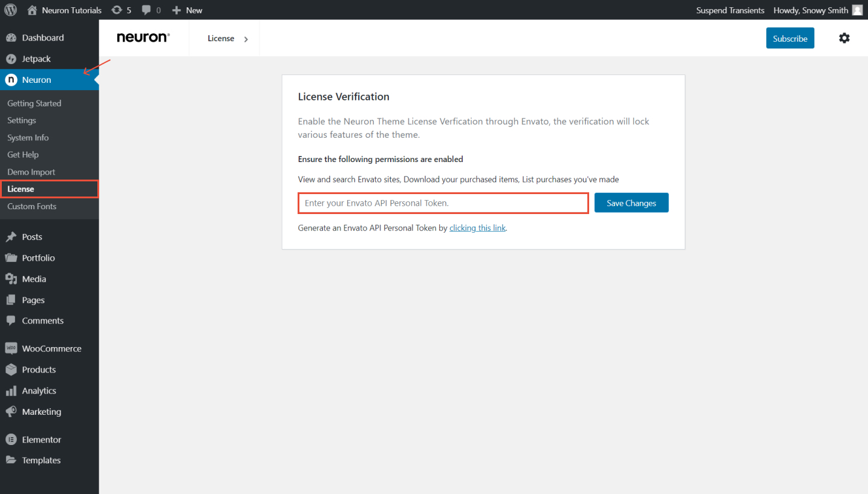Click the plus icon beside New
This screenshot has width=868, height=494.
coord(177,10)
